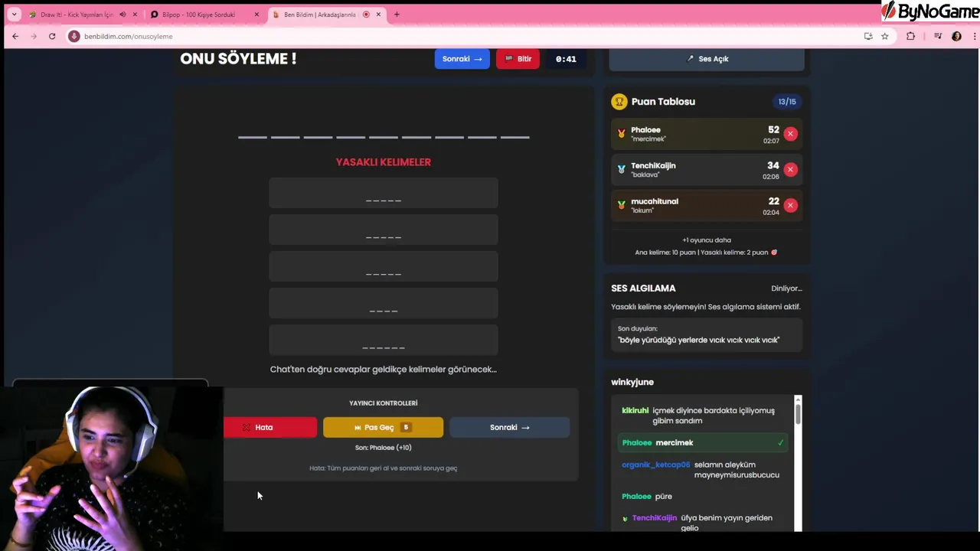Toggle the Ses Açık sound button

tap(707, 59)
